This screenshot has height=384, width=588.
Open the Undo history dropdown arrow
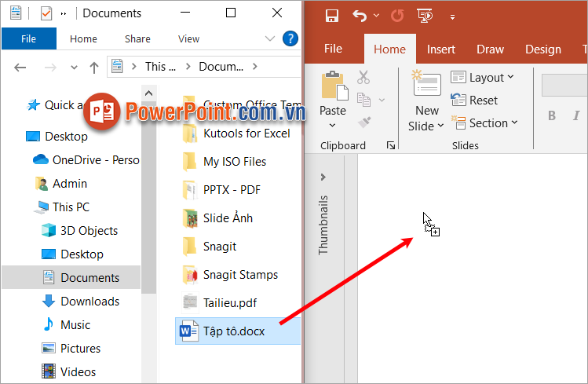click(377, 16)
